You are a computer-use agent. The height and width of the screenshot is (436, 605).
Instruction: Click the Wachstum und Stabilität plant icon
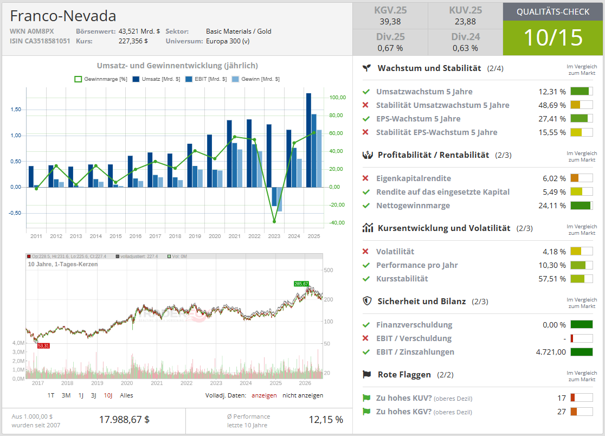tap(367, 68)
